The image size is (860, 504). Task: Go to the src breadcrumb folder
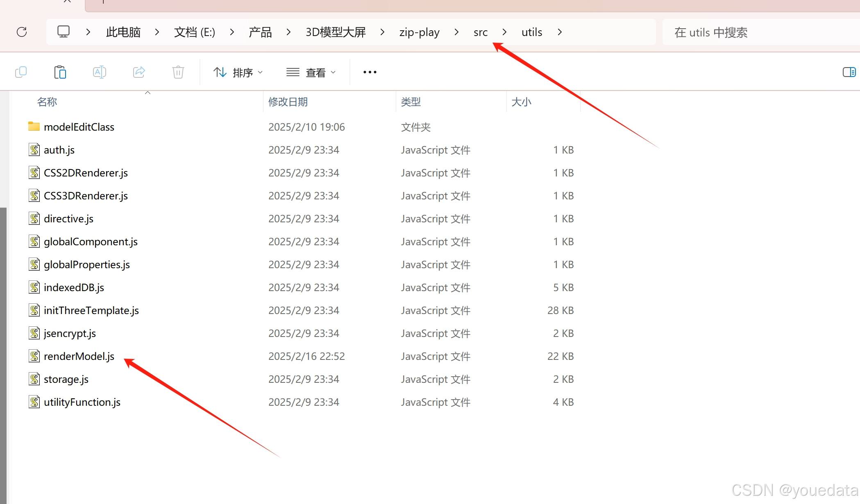coord(480,32)
